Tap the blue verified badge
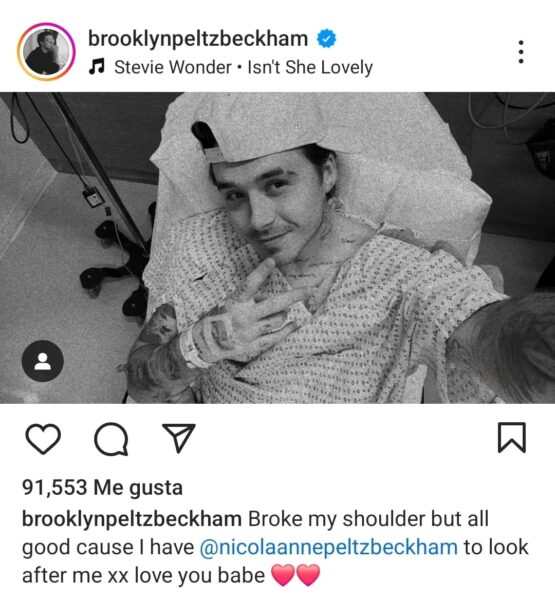The image size is (555, 600). [326, 39]
